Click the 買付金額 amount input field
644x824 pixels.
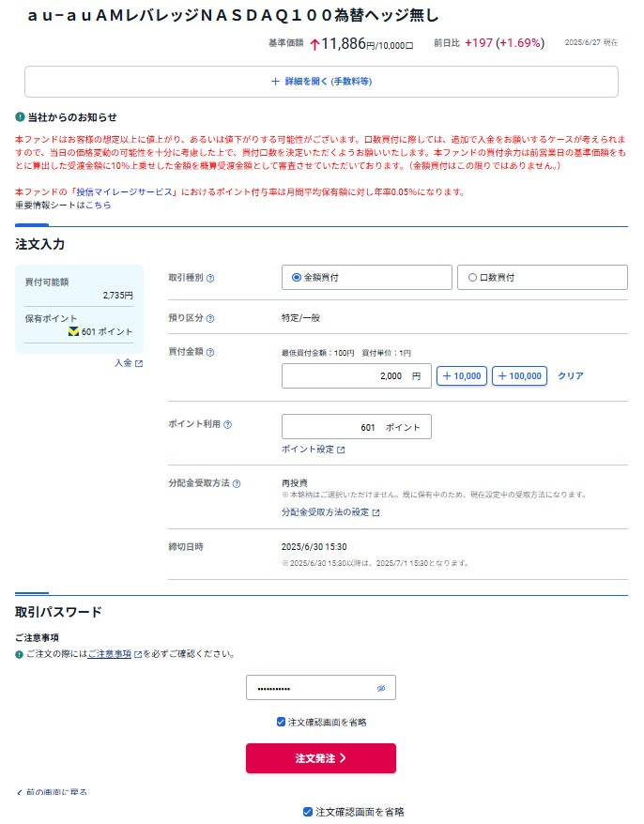pyautogui.click(x=356, y=376)
